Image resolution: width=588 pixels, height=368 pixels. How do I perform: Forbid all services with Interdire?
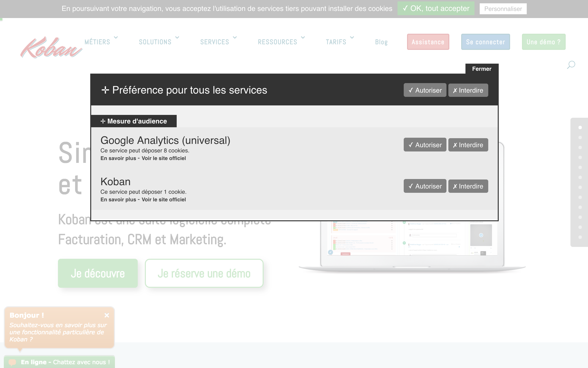(x=468, y=90)
